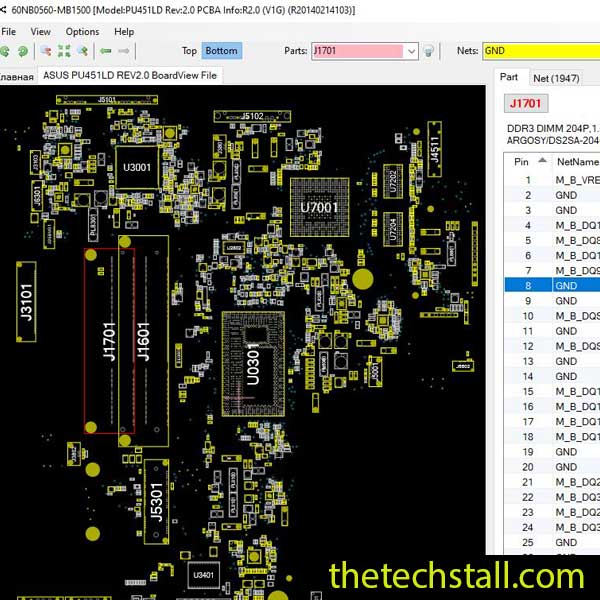This screenshot has width=600, height=600.
Task: Select pin 7 row in list
Action: pos(552,271)
